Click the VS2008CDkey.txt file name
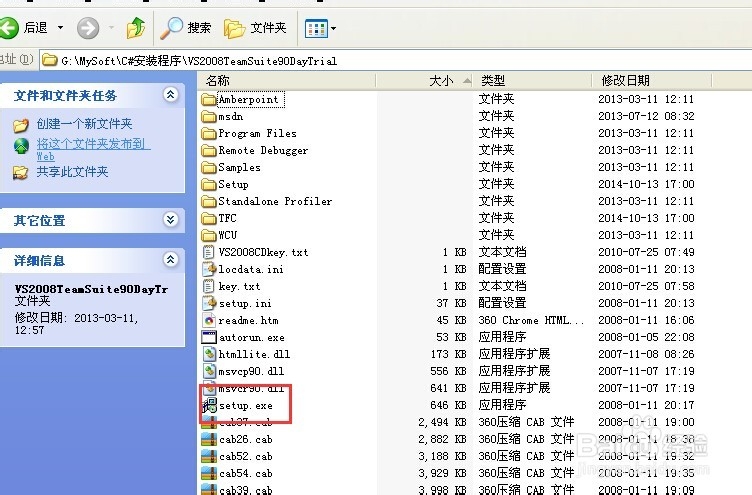752x495 pixels. 263,252
